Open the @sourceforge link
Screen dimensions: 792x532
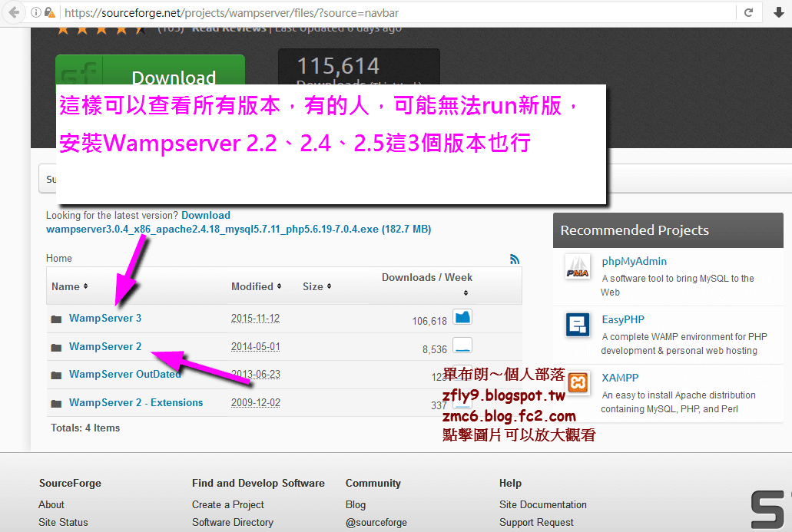point(376,523)
